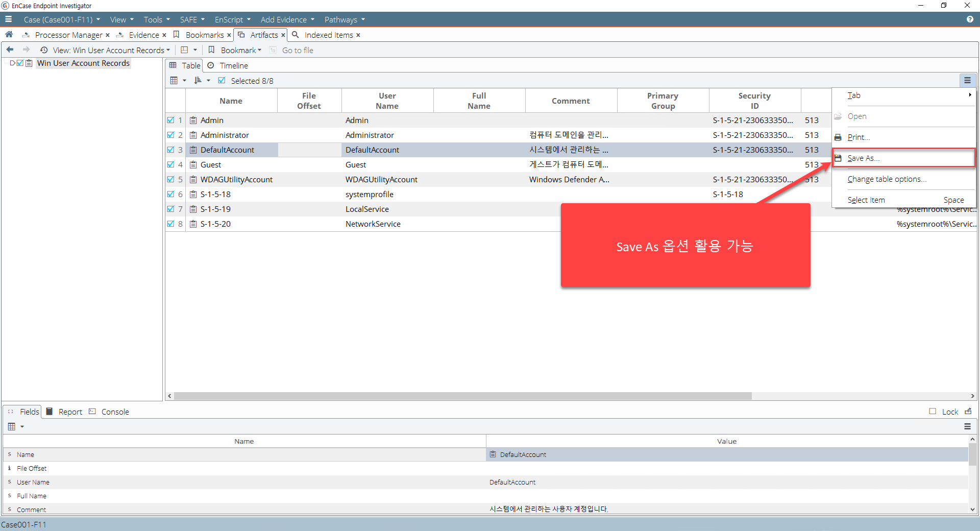Click the back arrow navigation icon

[10, 50]
